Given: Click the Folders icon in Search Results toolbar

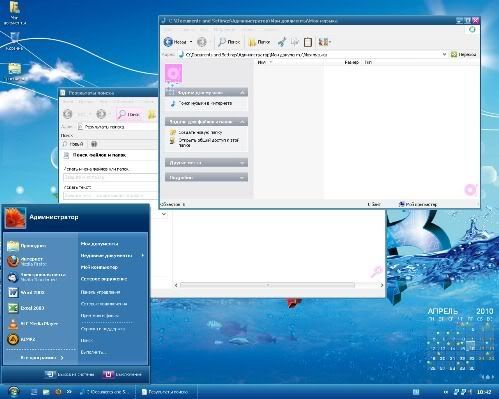Looking at the screenshot, I should coord(152,114).
